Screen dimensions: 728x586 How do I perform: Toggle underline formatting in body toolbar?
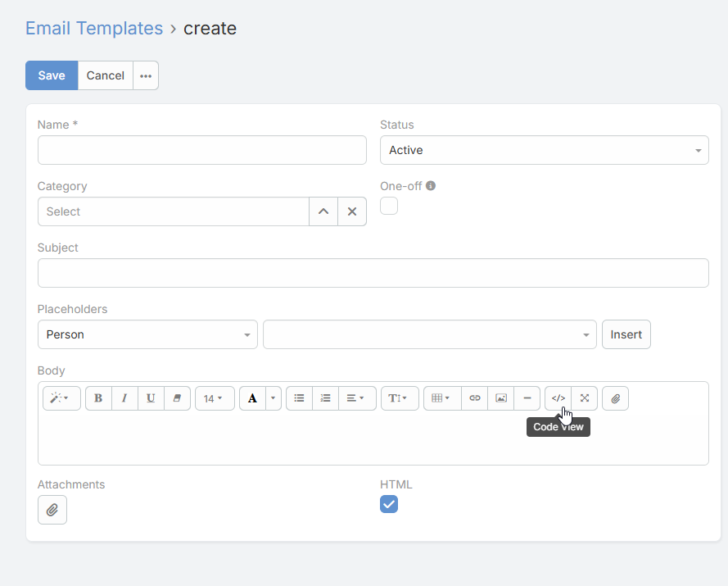151,398
